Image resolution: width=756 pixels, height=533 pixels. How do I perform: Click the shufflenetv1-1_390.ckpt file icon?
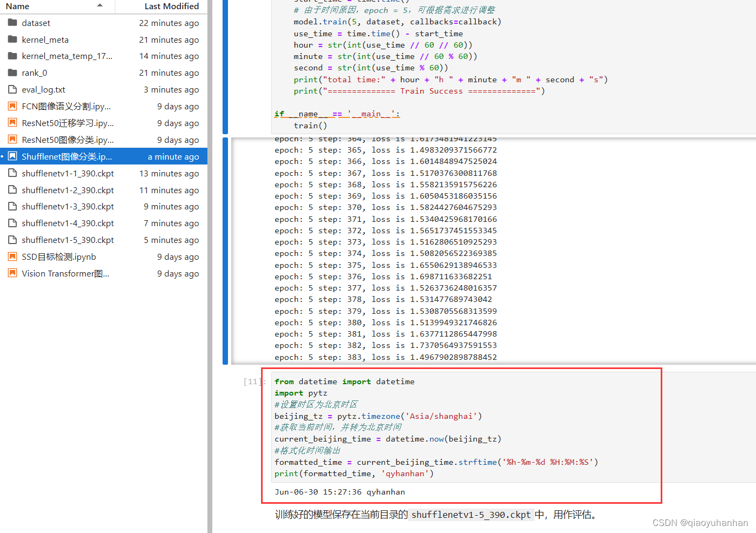point(12,173)
